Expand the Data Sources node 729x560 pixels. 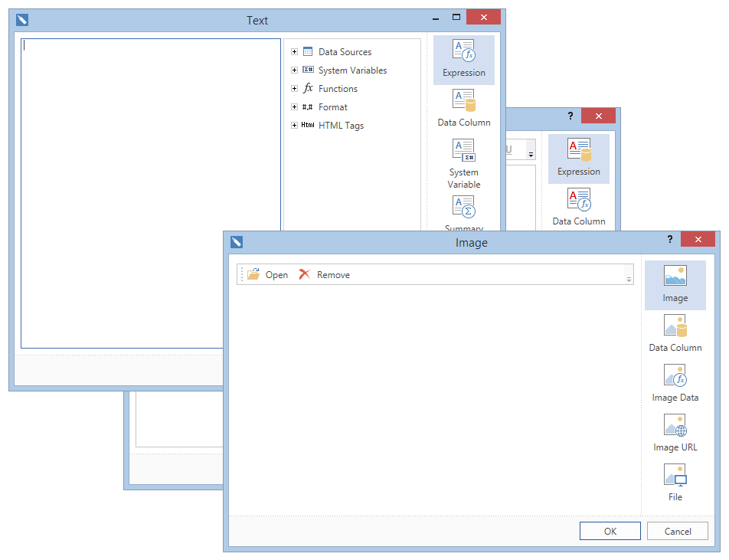point(294,51)
